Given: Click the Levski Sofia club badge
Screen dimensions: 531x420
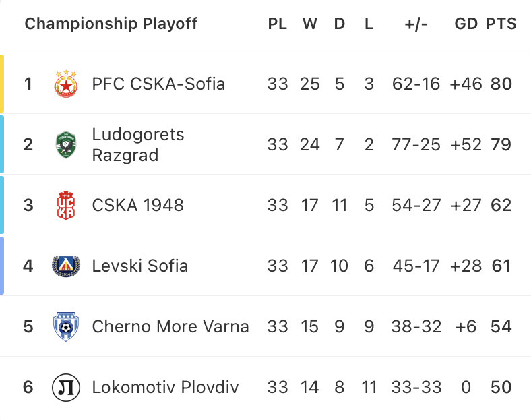Looking at the screenshot, I should tap(66, 266).
